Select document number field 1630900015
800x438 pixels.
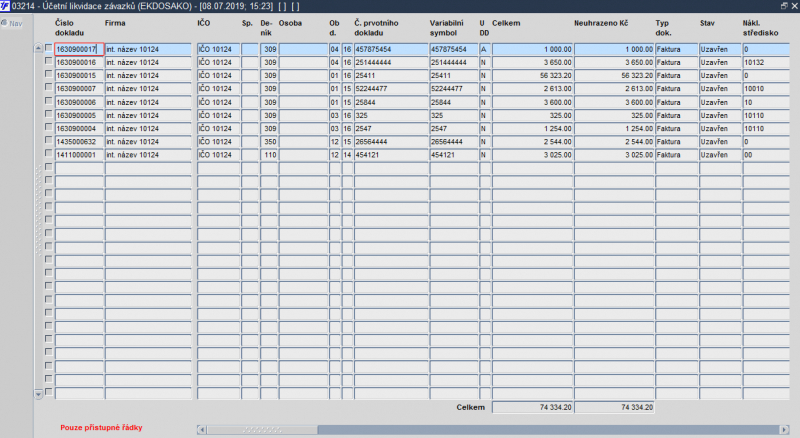click(x=79, y=76)
